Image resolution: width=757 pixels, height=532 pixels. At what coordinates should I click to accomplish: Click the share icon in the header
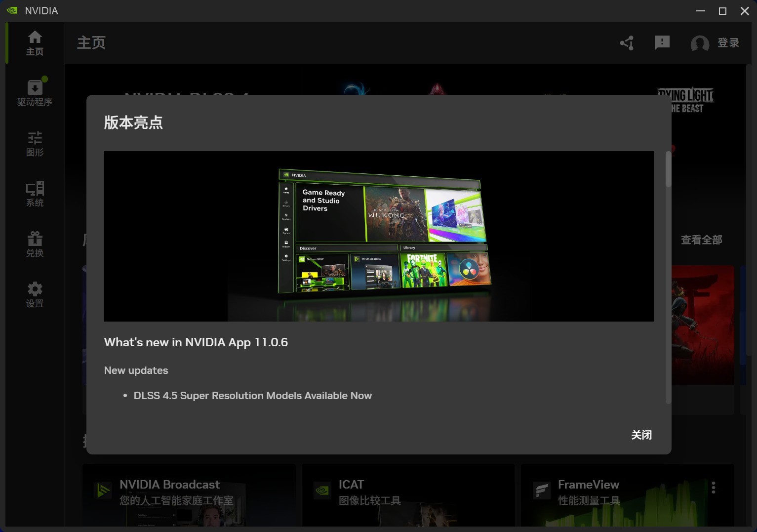click(x=627, y=43)
